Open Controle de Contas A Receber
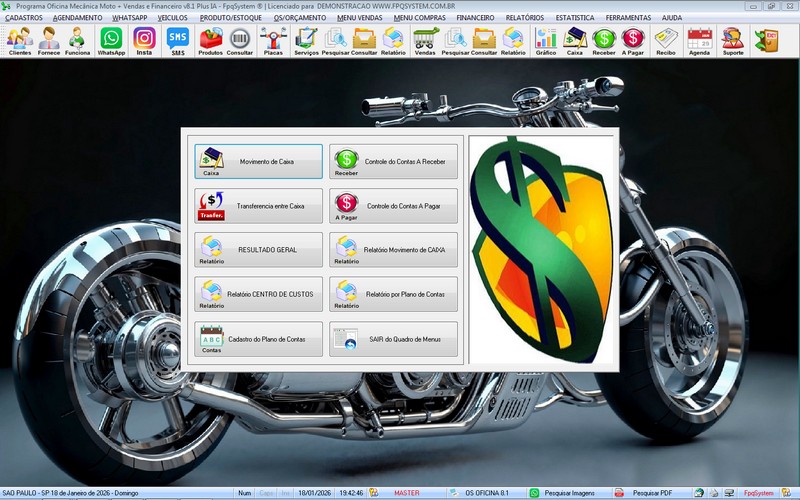The image size is (800, 500). (393, 161)
